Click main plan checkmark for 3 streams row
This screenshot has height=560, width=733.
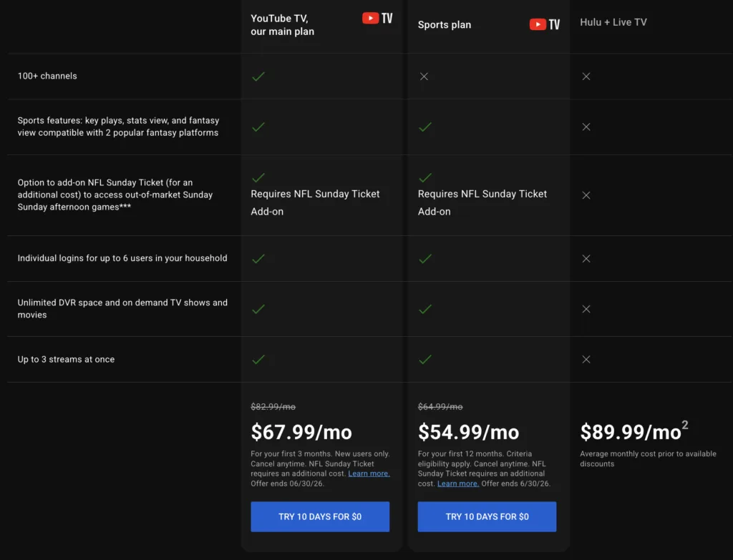[258, 359]
